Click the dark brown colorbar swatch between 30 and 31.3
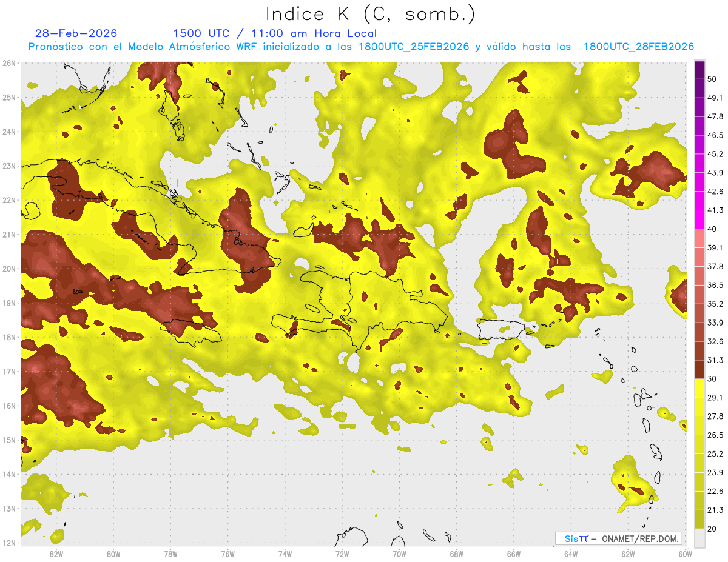This screenshot has width=728, height=562. coord(699,369)
